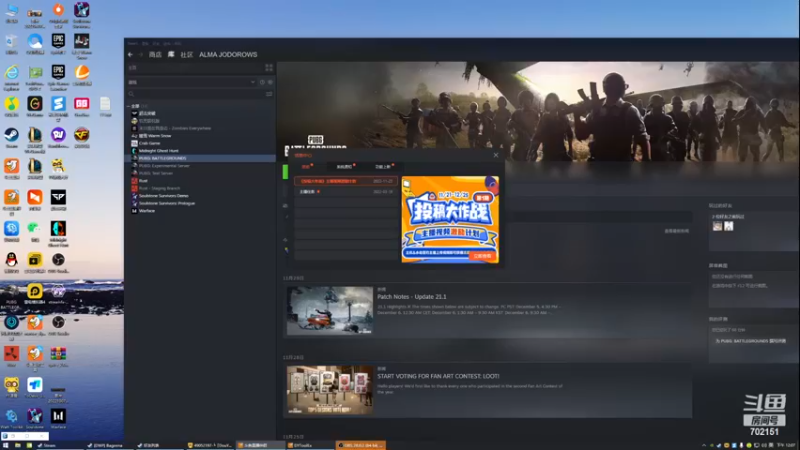Switch to first tab in message popup
800x450 pixels.
tap(306, 167)
